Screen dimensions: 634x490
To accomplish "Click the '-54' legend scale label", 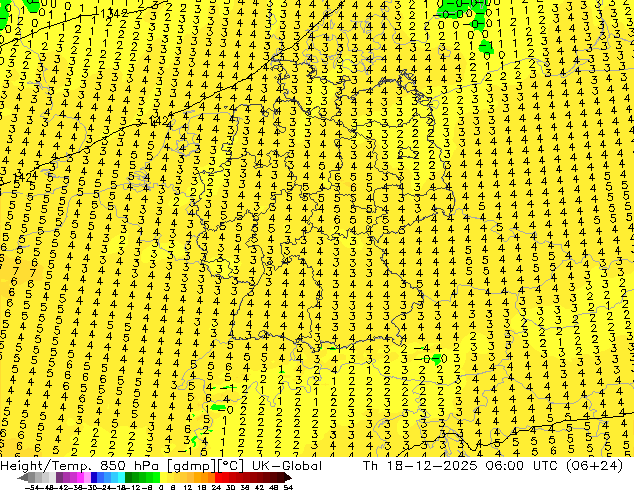I will click(x=32, y=487).
